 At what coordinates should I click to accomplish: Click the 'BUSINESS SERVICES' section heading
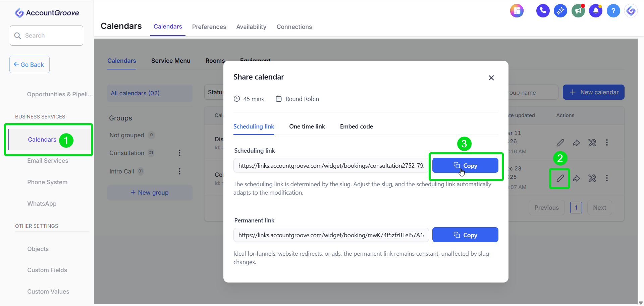tap(40, 117)
